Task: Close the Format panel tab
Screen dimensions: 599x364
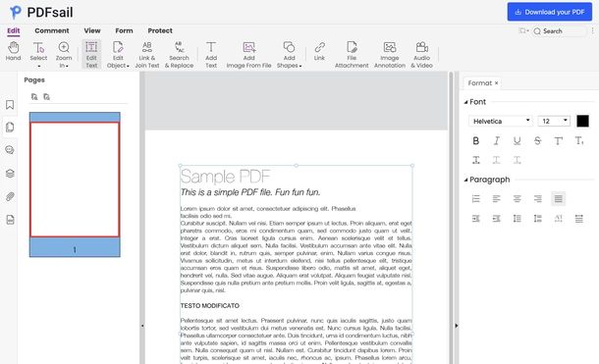Action: coord(496,82)
